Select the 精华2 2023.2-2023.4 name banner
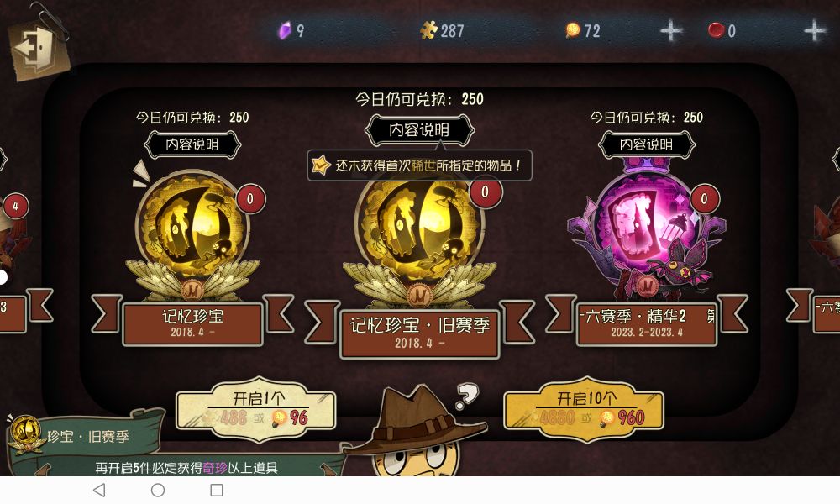The height and width of the screenshot is (504, 840). click(646, 323)
